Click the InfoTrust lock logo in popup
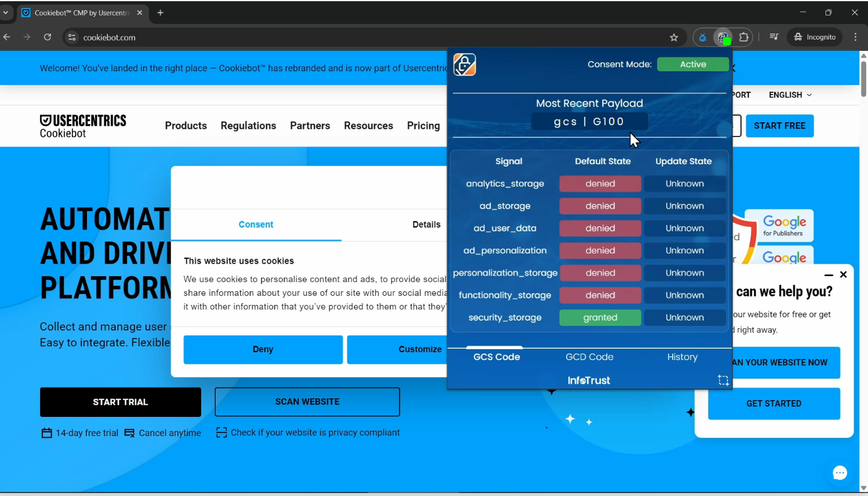 tap(464, 65)
